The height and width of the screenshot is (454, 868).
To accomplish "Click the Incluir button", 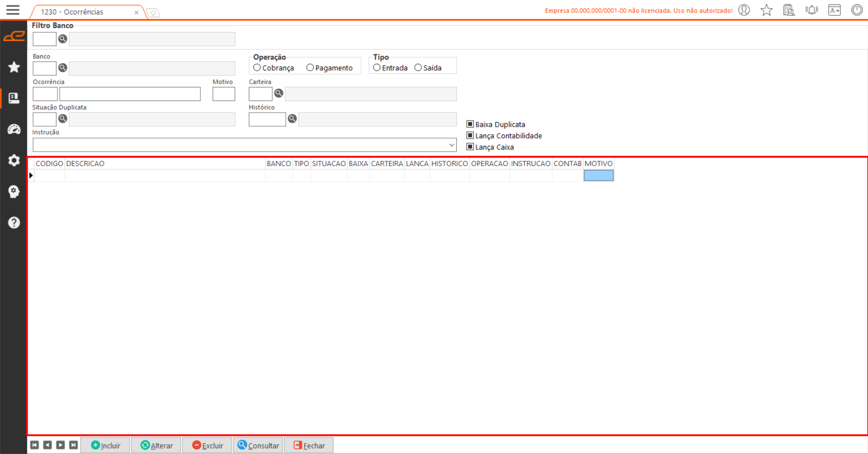I will (105, 445).
